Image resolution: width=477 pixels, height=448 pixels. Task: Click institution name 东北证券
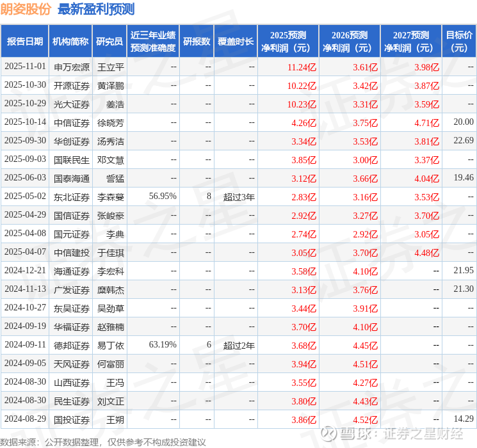pyautogui.click(x=72, y=197)
